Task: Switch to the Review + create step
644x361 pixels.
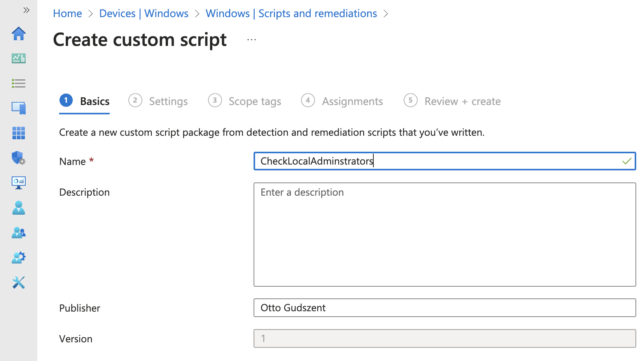Action: (x=452, y=101)
